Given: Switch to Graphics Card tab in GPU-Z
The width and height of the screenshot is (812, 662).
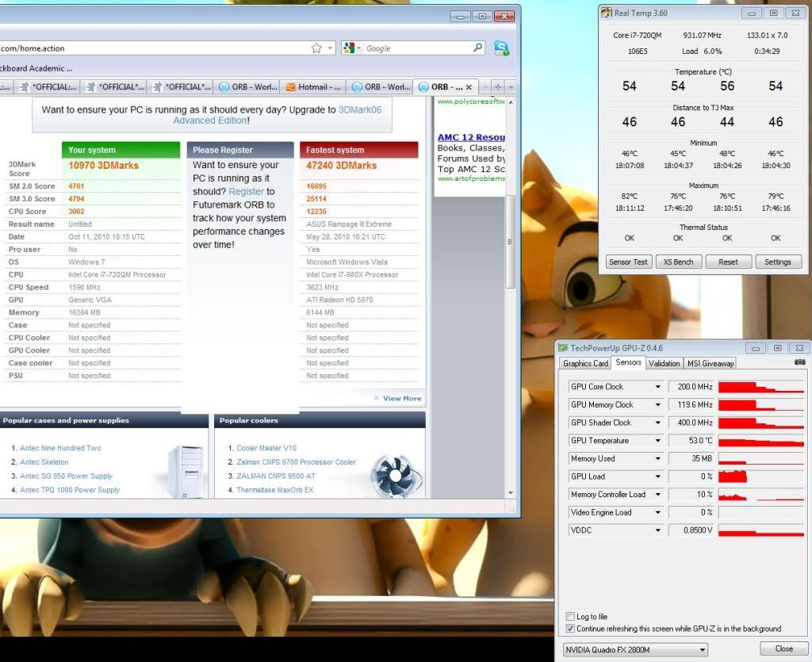Looking at the screenshot, I should click(585, 363).
